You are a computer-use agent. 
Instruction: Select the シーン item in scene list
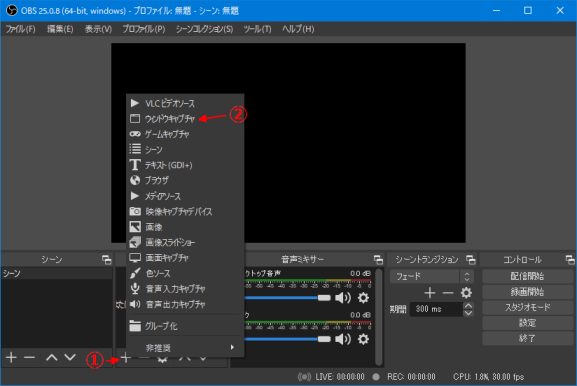coord(57,273)
